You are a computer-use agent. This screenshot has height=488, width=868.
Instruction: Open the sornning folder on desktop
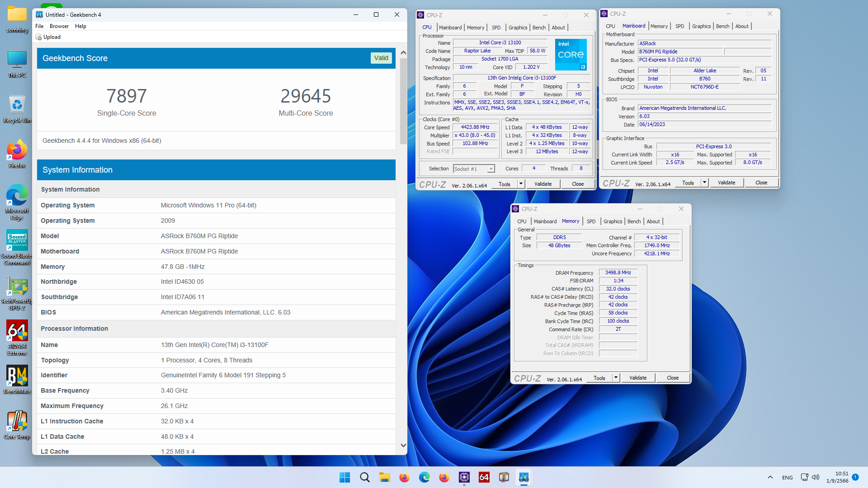(x=17, y=19)
